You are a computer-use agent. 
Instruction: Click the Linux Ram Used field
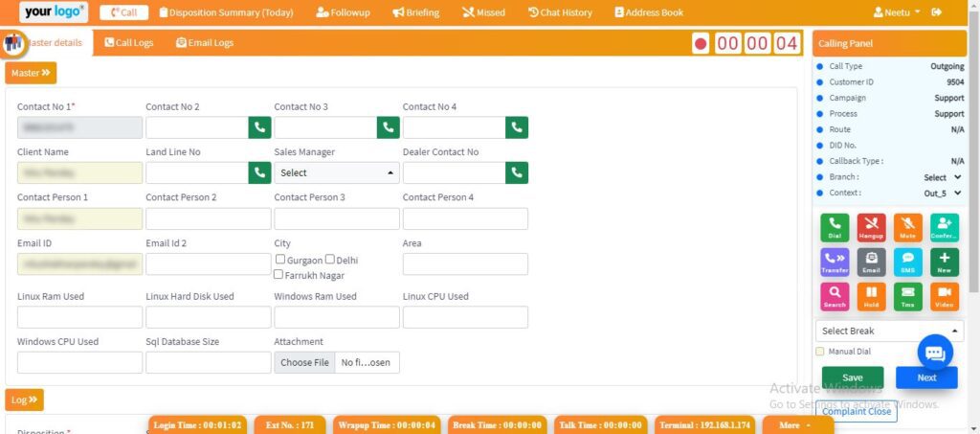click(80, 317)
